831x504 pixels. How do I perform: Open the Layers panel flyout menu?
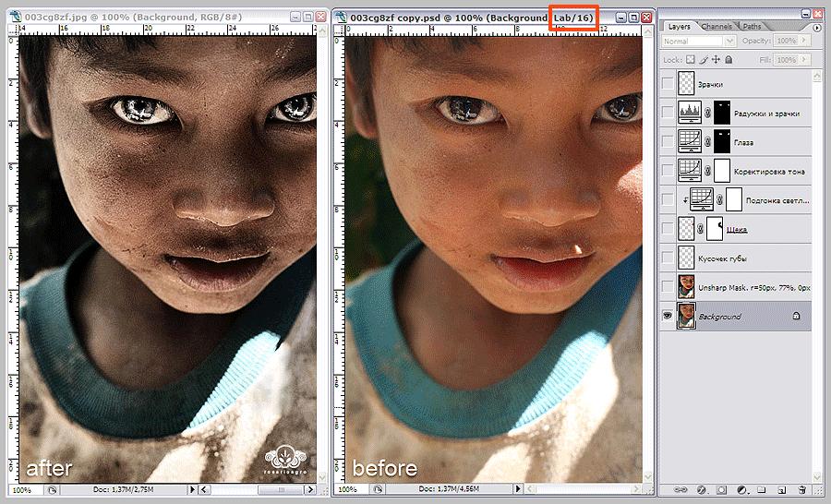coord(817,27)
